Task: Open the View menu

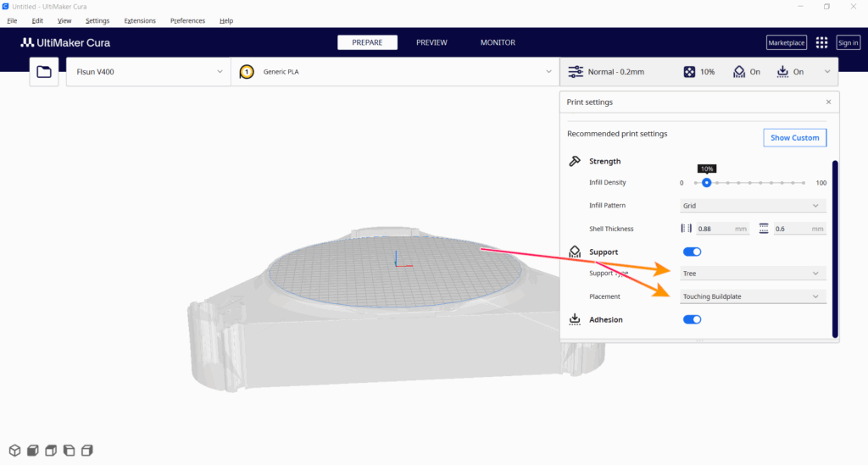Action: [64, 20]
